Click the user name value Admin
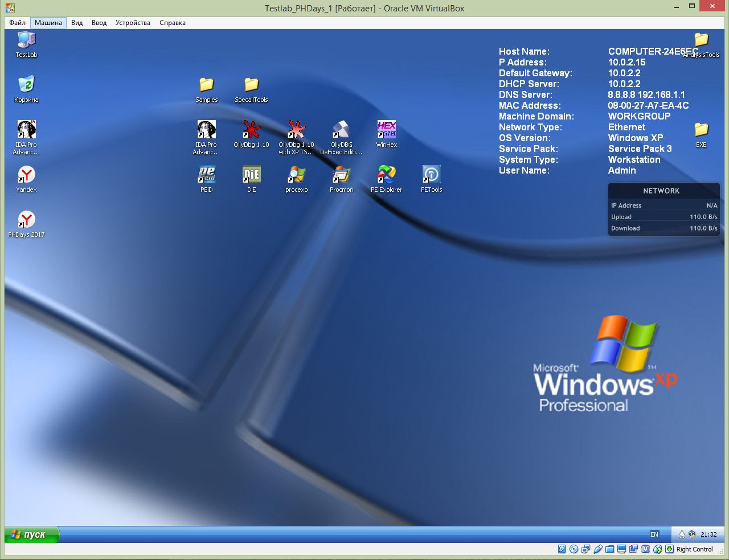 (622, 170)
